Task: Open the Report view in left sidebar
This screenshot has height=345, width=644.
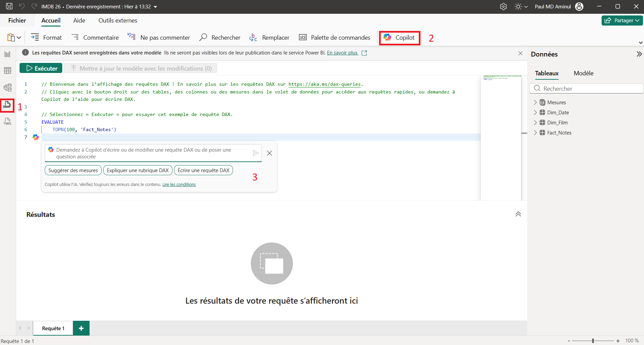Action: pyautogui.click(x=7, y=54)
